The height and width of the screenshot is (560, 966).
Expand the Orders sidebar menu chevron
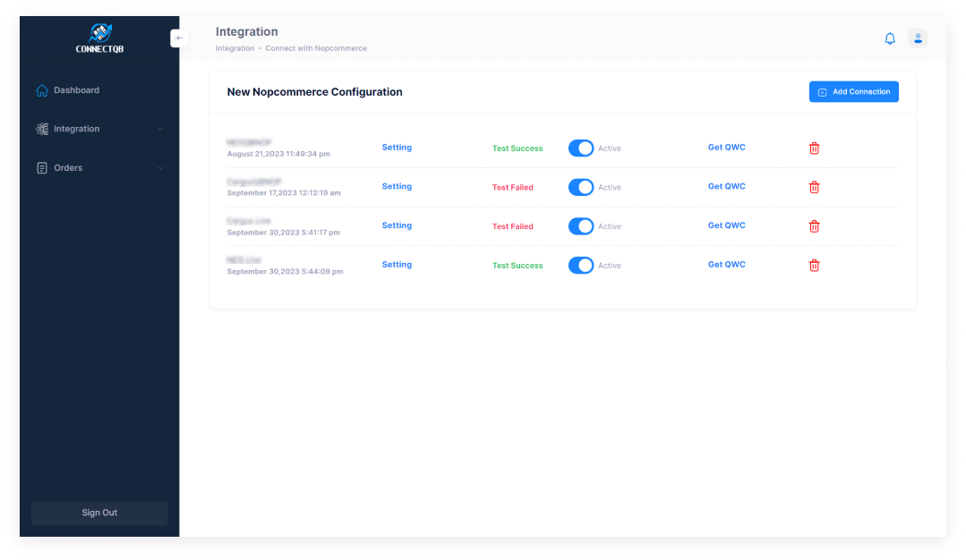tap(160, 168)
